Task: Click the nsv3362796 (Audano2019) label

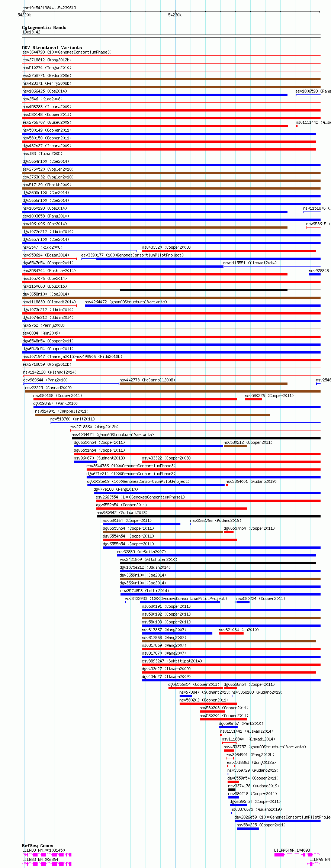Action: coord(216,520)
